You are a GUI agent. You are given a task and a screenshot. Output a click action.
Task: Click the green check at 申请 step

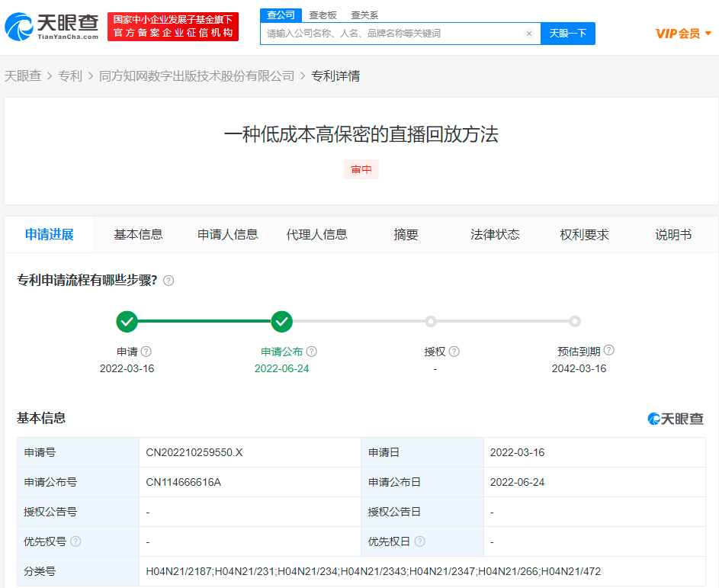point(127,322)
